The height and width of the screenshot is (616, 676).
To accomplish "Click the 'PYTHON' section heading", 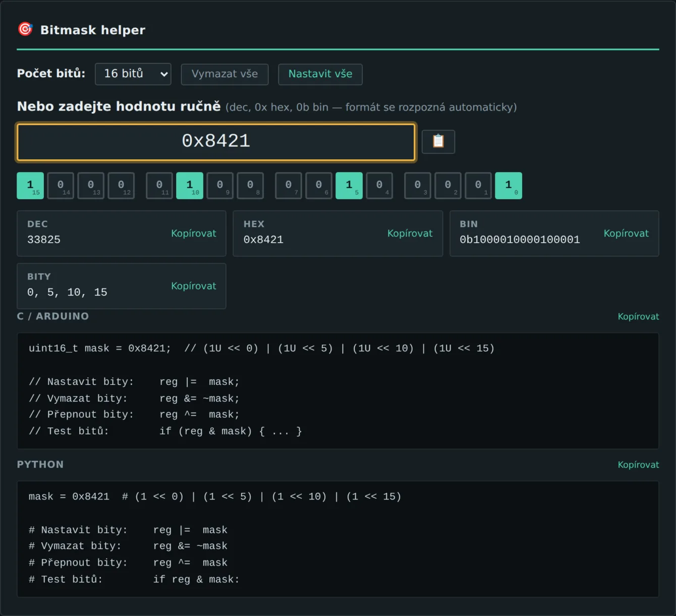I will point(40,465).
